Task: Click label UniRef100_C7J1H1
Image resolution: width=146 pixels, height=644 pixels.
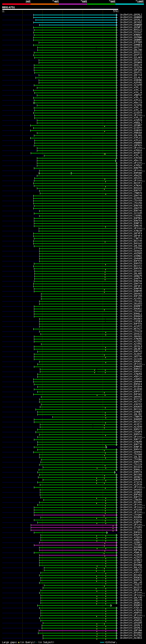Action: 131,530
